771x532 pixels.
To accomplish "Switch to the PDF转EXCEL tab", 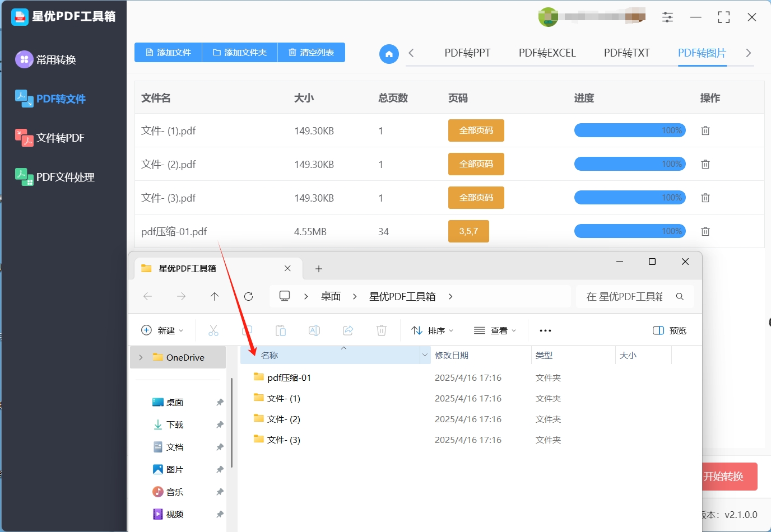I will click(x=547, y=53).
